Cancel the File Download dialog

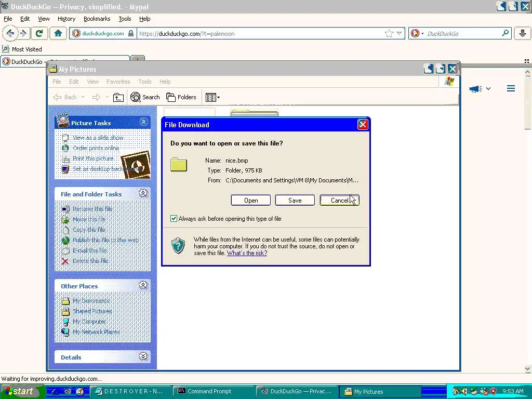339,200
